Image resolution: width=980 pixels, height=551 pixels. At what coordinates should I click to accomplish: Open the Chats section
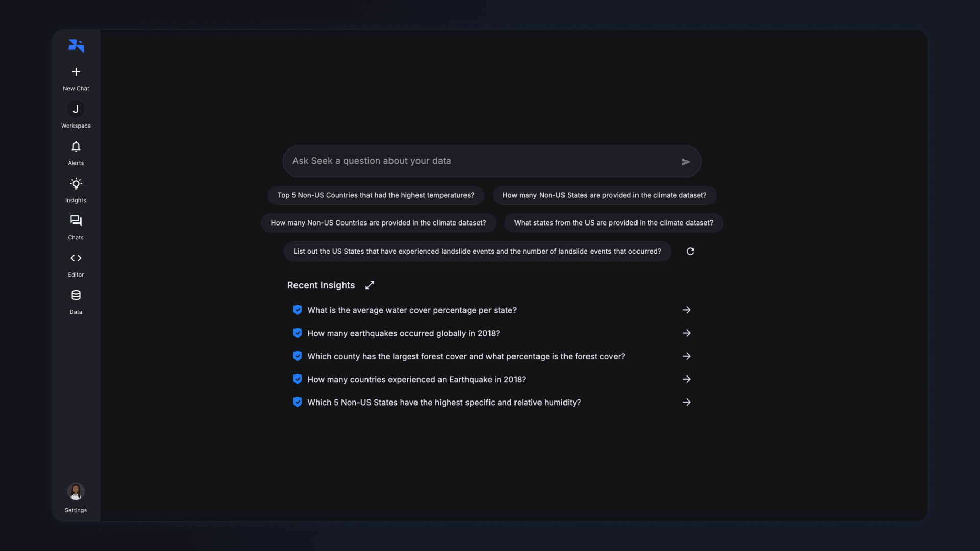pos(76,221)
